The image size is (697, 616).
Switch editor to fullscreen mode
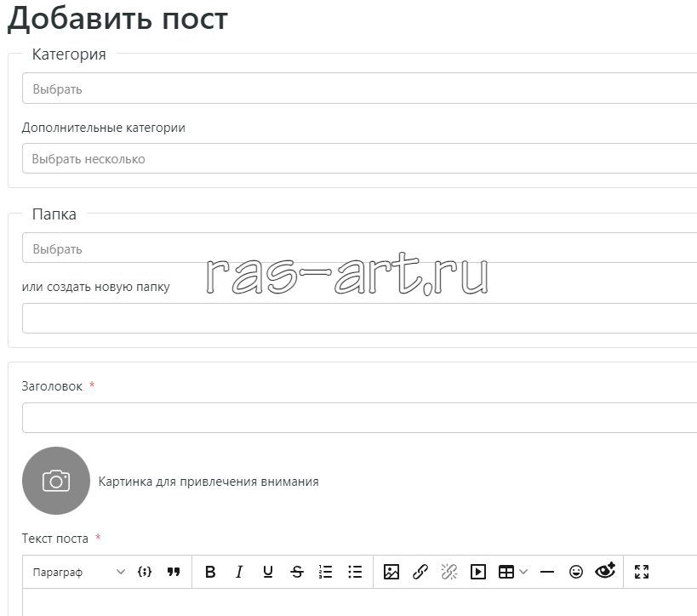(642, 572)
